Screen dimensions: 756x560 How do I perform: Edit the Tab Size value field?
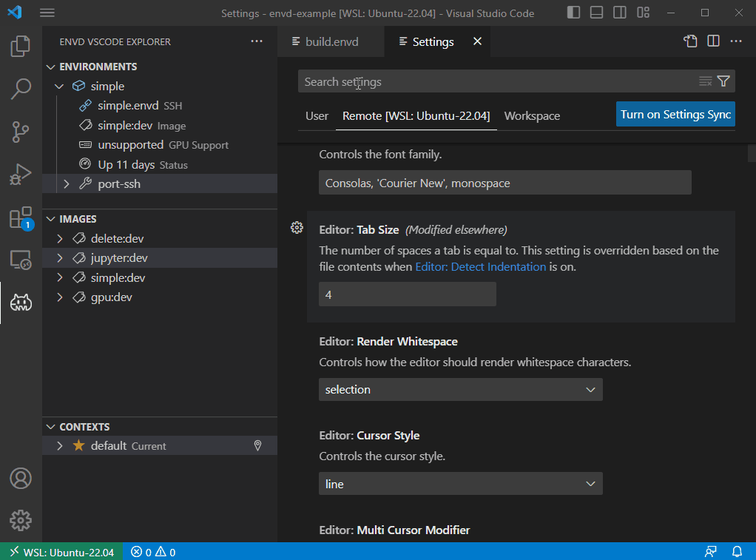tap(408, 294)
